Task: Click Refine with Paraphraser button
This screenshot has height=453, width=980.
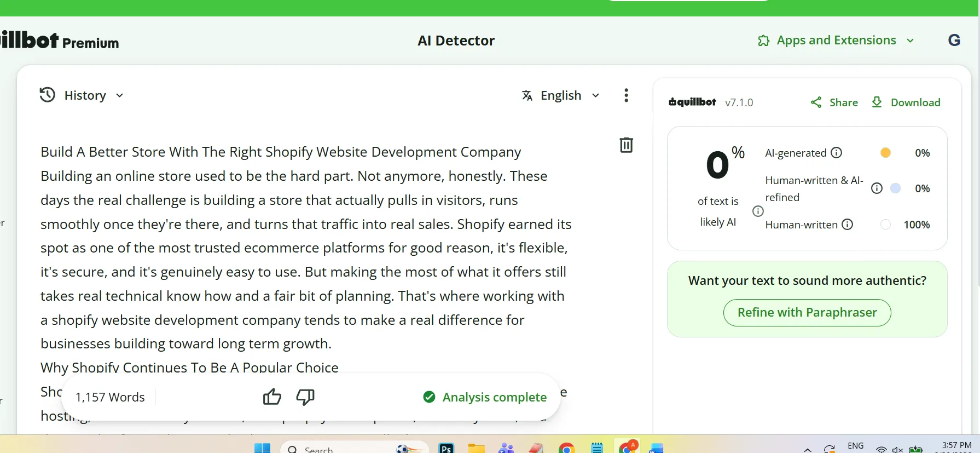Action: click(x=807, y=312)
